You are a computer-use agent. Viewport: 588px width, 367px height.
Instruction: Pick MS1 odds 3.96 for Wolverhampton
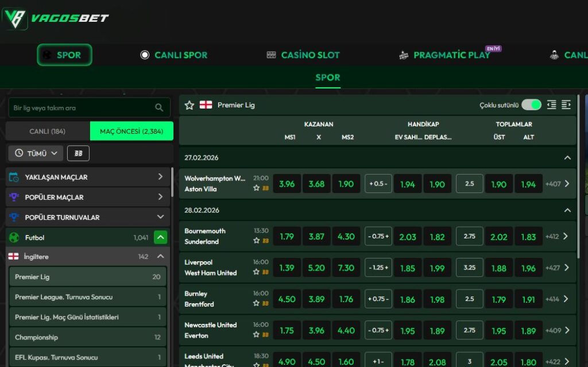point(287,184)
